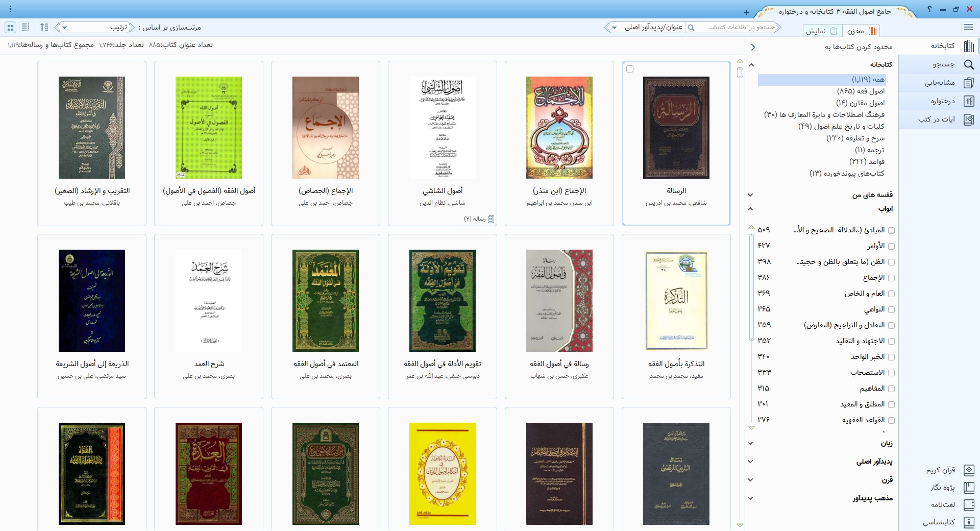Open the لغتنامه dictionary icon

click(x=969, y=505)
